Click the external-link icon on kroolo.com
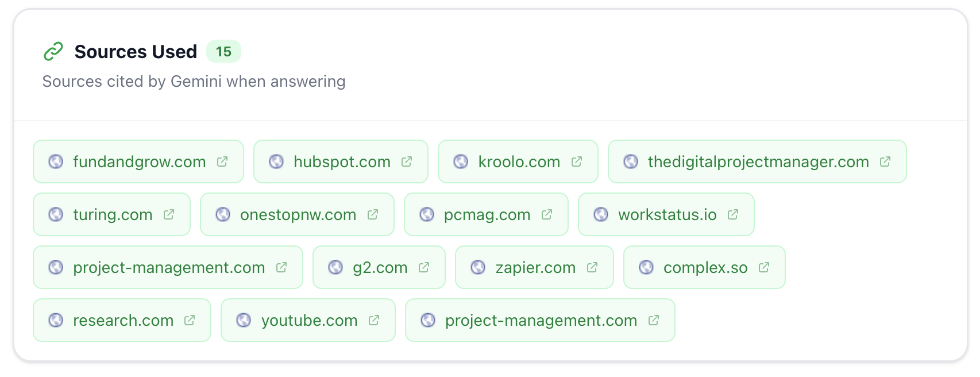 (x=576, y=161)
